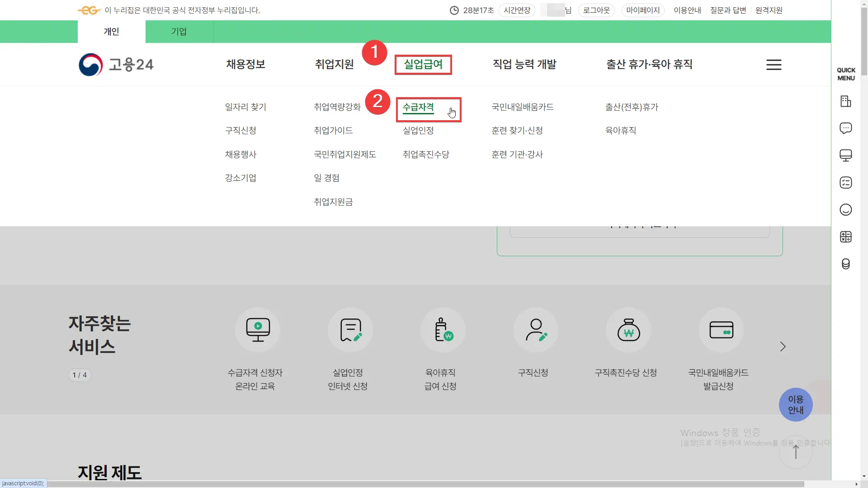Open 실업인정 인터넷 신청 icon
Screen dimensions: 868x488
pos(350,330)
